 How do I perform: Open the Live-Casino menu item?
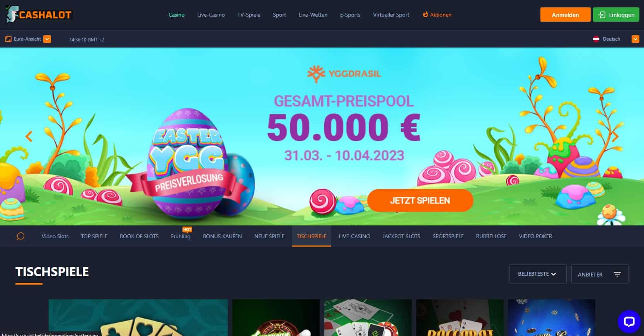[211, 15]
